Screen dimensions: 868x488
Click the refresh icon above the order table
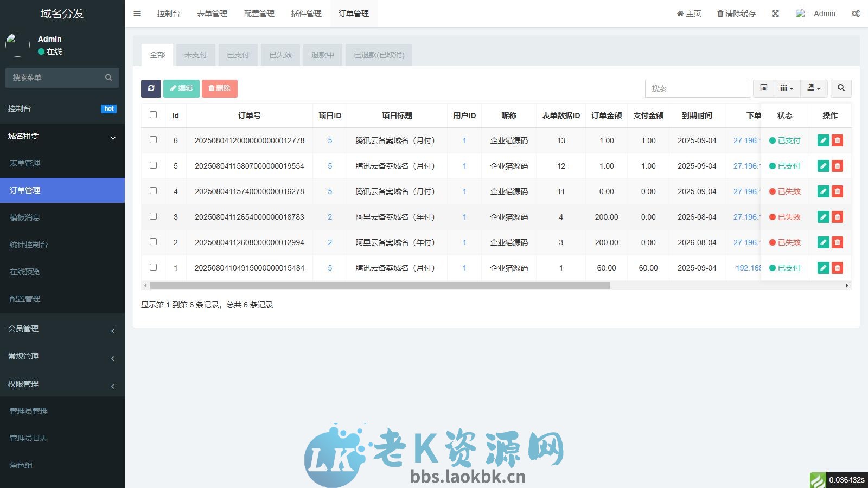coord(151,88)
